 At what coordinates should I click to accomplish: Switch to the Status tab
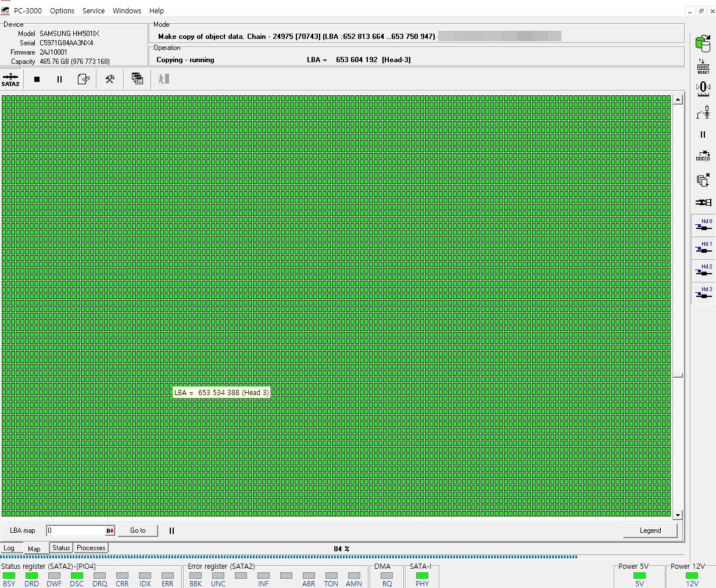point(61,548)
